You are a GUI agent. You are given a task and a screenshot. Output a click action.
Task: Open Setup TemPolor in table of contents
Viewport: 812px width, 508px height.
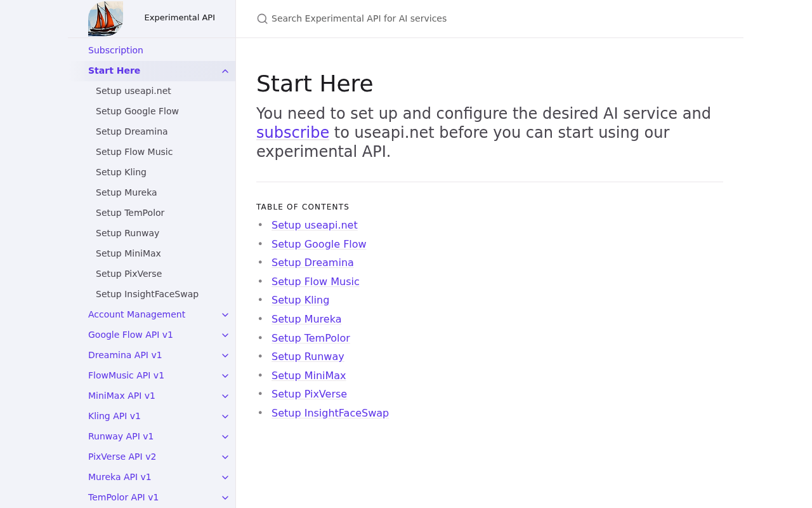coord(311,338)
